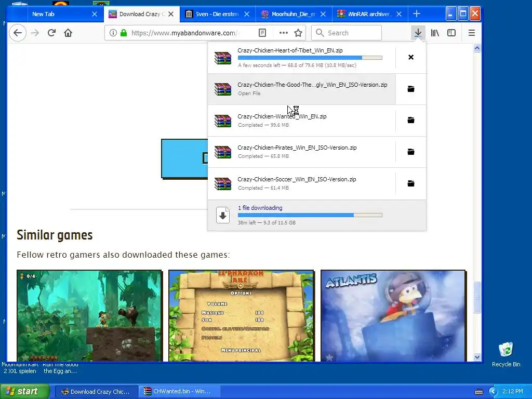Click Heart-of-Tibet download progress bar
532x399 pixels.
(x=310, y=58)
